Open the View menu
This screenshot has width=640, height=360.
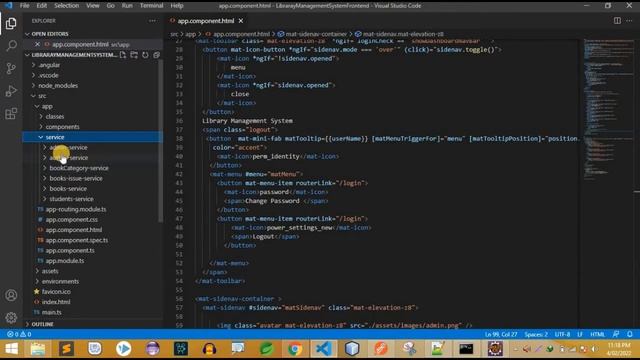[93, 6]
